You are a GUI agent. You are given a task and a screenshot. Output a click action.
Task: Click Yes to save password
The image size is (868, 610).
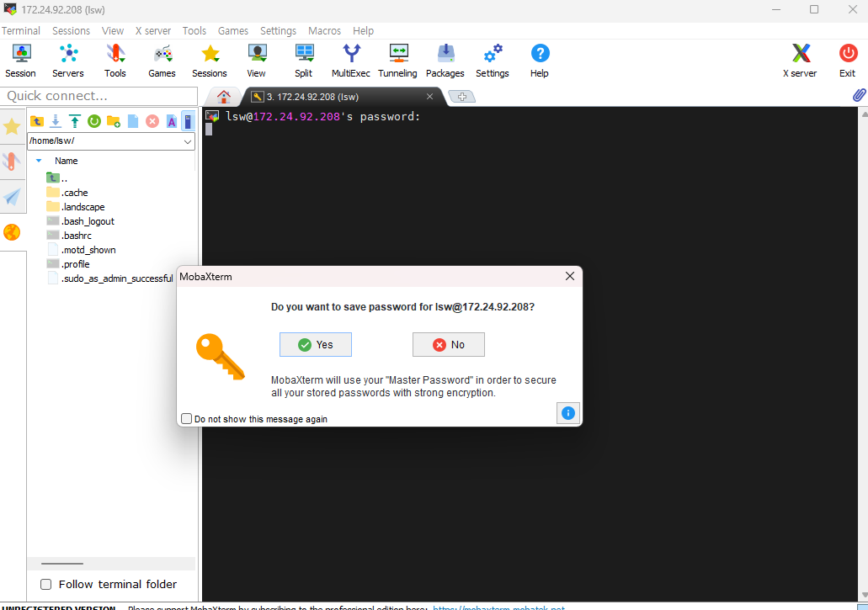point(316,344)
